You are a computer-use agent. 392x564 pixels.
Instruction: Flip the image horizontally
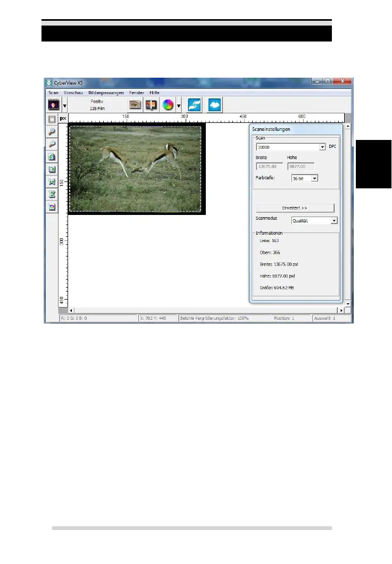[52, 182]
